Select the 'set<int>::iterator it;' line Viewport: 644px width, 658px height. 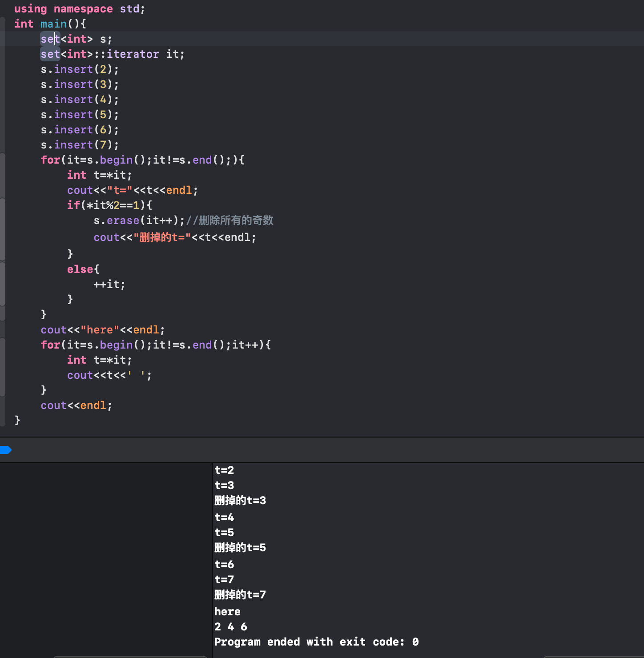point(113,54)
